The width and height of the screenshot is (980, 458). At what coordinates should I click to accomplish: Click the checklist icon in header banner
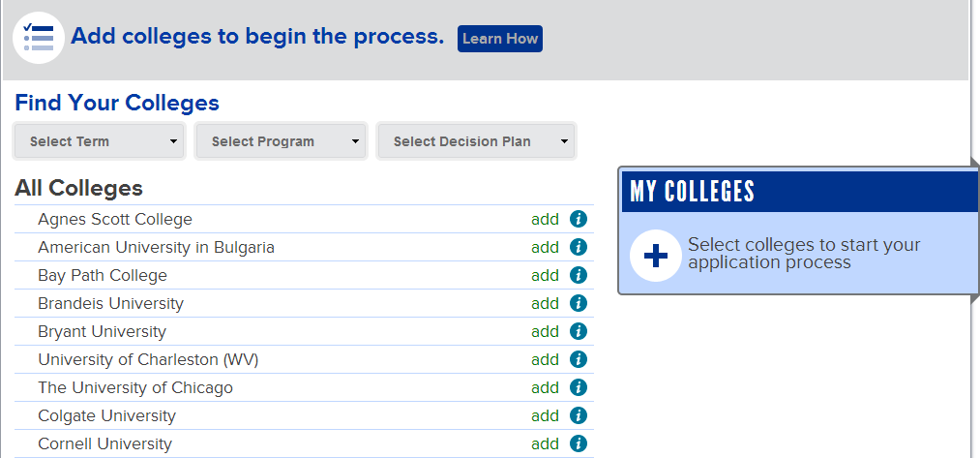39,38
